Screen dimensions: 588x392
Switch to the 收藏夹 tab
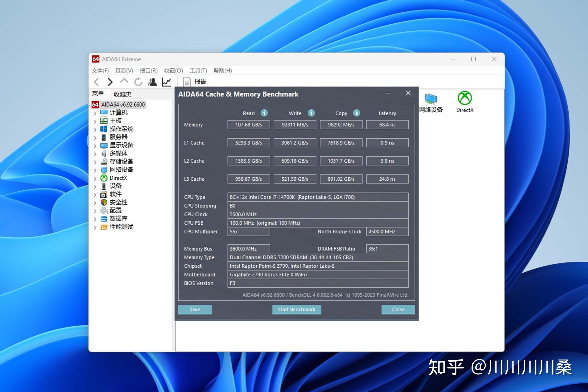pyautogui.click(x=122, y=94)
